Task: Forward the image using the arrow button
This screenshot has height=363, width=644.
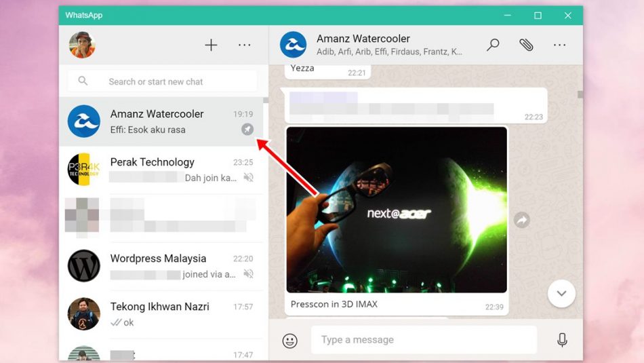Action: 521,220
